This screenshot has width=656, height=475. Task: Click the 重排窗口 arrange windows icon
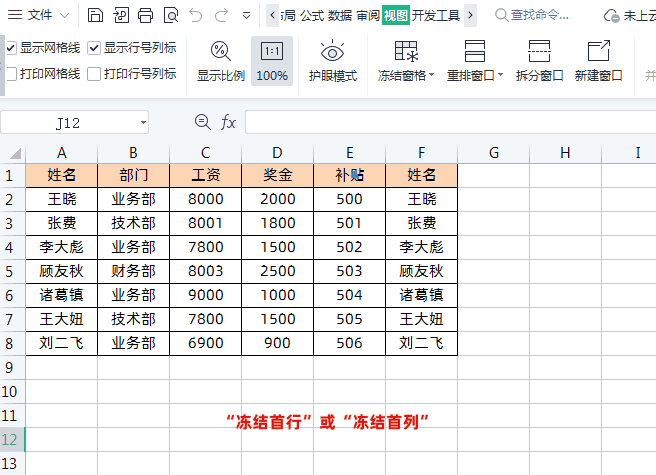tap(475, 51)
